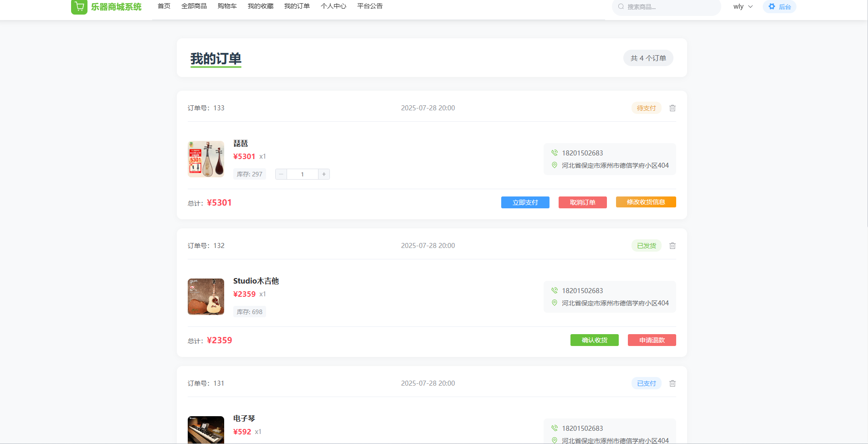Click 修改收货信息 button
The width and height of the screenshot is (868, 444).
click(x=646, y=202)
